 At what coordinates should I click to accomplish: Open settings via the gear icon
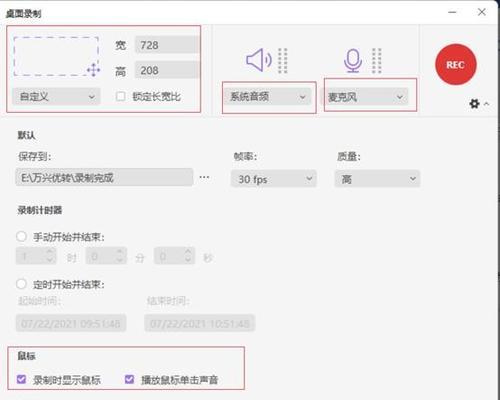tap(474, 104)
